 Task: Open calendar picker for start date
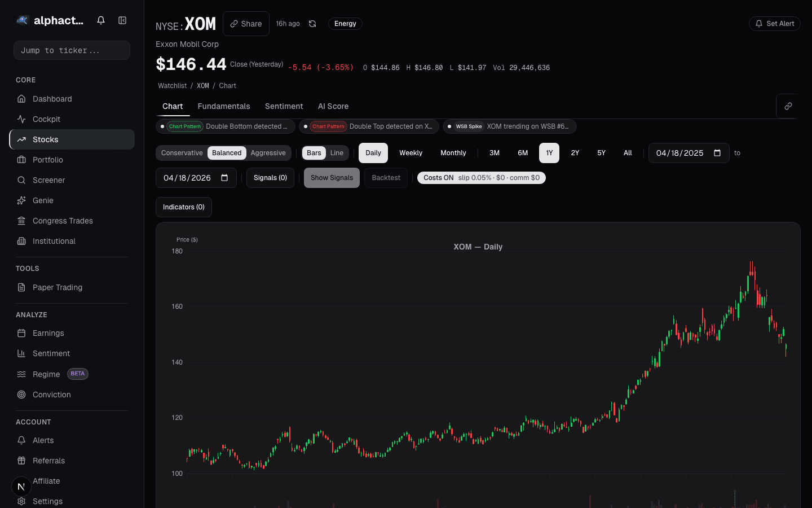point(717,153)
